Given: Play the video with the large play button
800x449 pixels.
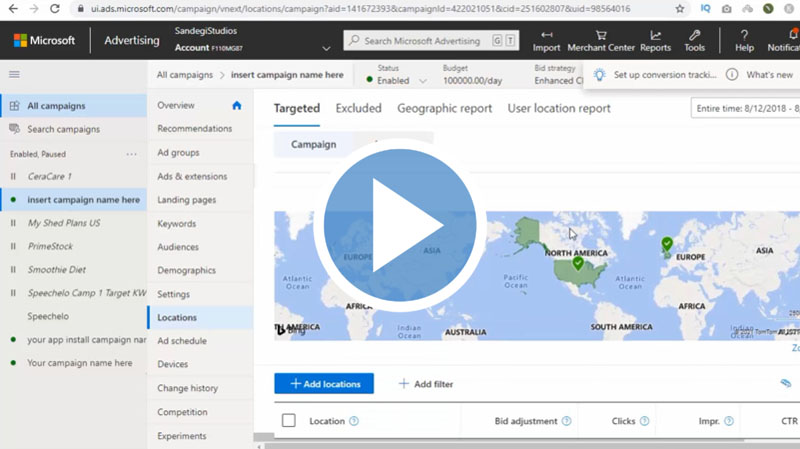Looking at the screenshot, I should [399, 225].
